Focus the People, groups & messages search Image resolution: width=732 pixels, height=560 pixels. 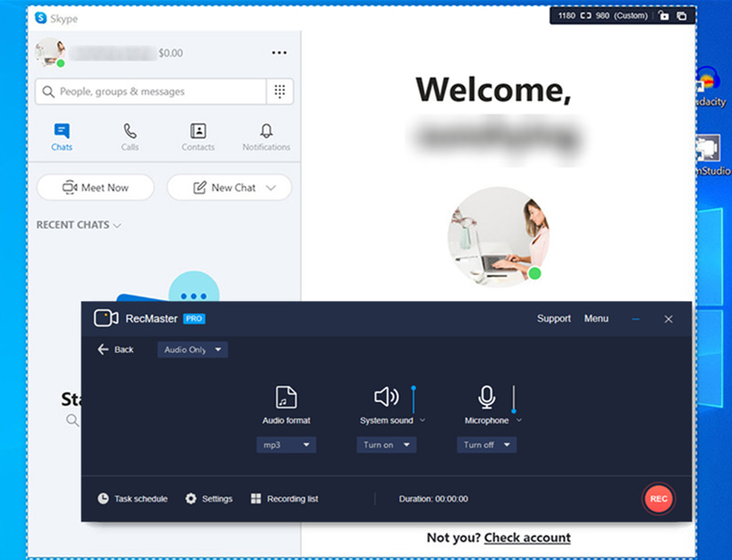point(150,92)
